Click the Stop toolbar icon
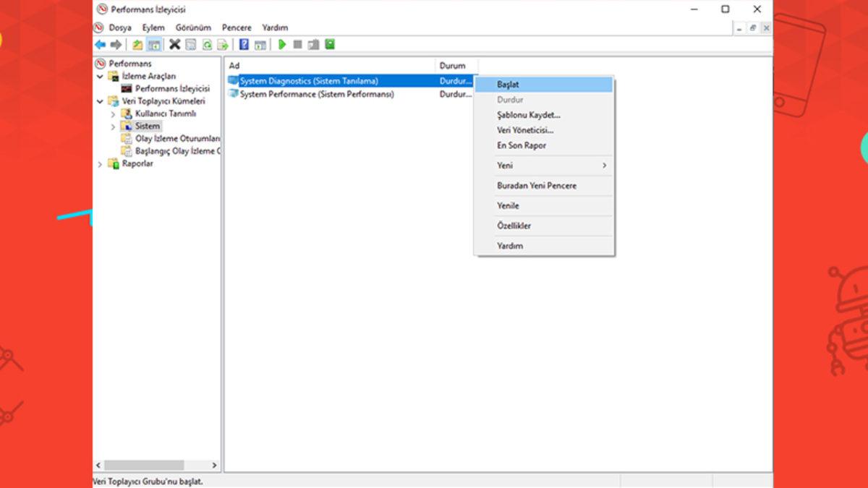This screenshot has width=868, height=488. (x=298, y=44)
